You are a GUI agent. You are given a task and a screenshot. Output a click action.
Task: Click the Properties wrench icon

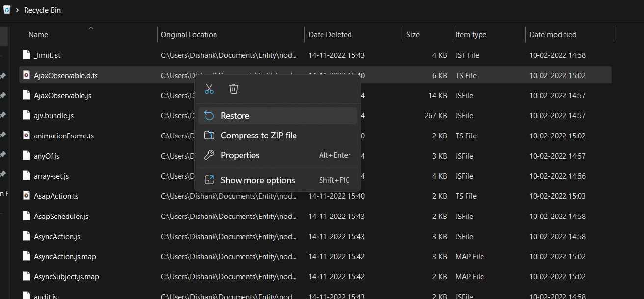tap(209, 155)
